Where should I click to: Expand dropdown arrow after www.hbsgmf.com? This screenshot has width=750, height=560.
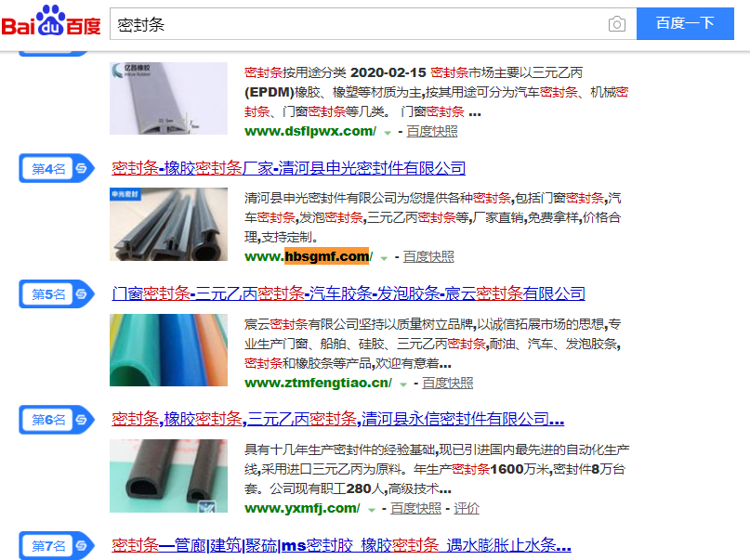tap(384, 258)
